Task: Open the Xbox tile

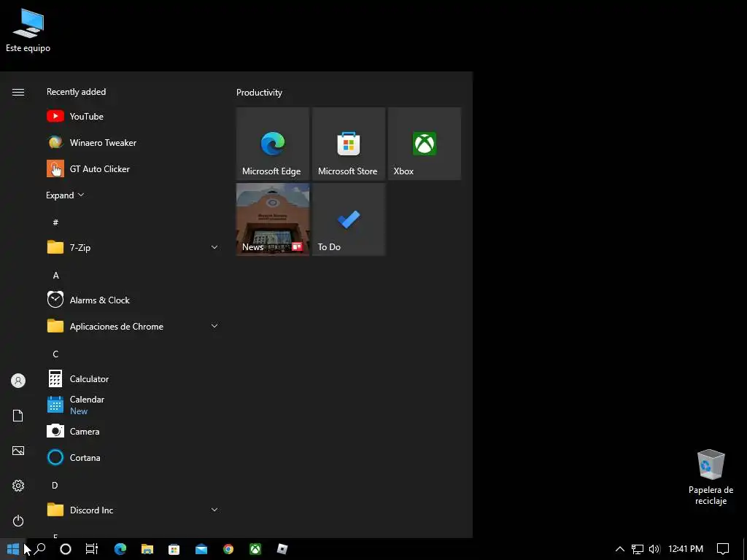Action: [425, 144]
